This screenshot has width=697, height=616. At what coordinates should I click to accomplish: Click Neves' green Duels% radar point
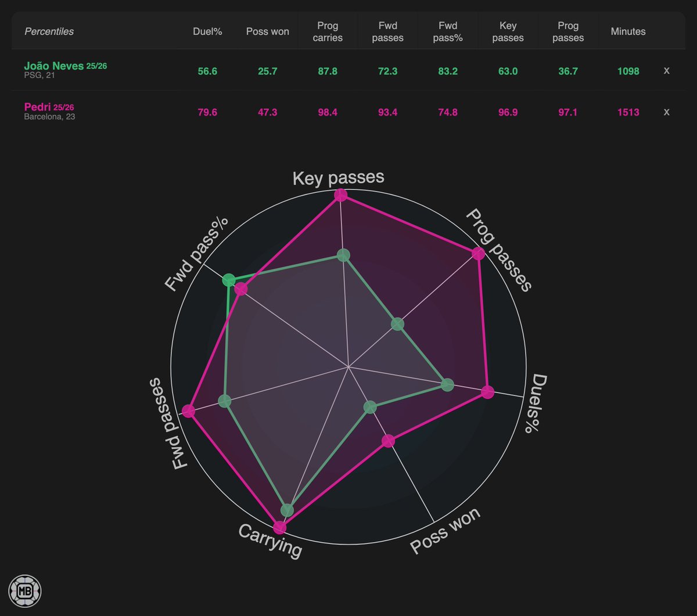(447, 384)
